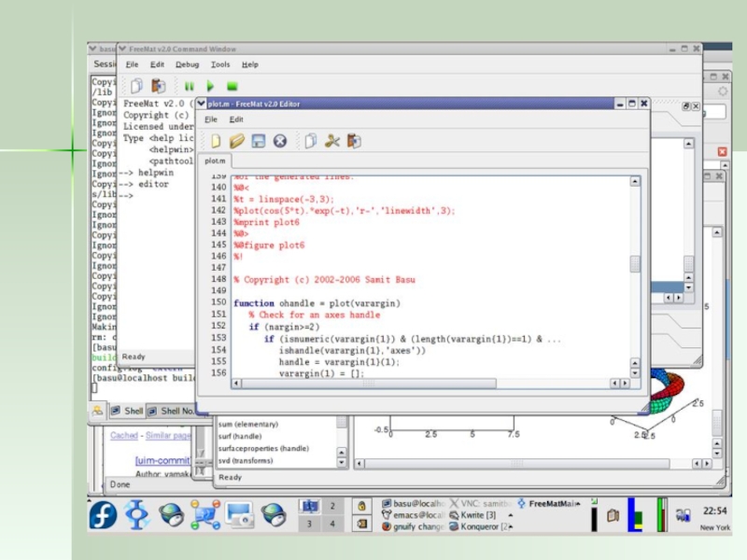Open the Debug menu in Command Window
Image resolution: width=747 pixels, height=560 pixels.
point(187,64)
